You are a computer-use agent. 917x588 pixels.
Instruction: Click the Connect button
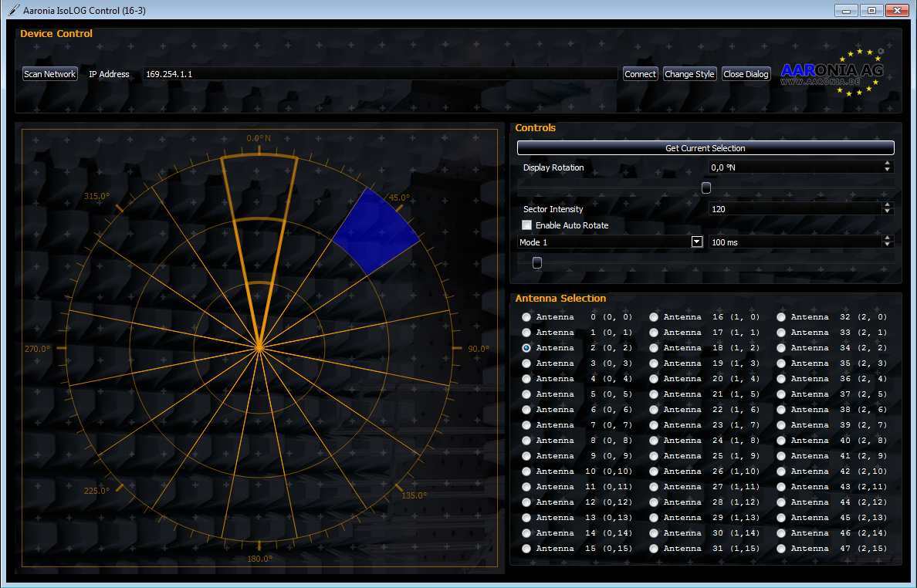pos(640,74)
